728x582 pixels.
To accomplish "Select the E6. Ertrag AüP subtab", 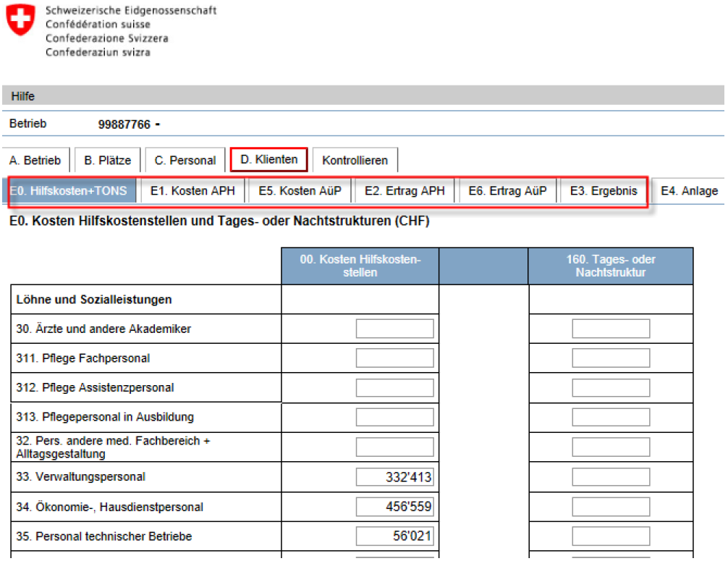I will 507,191.
